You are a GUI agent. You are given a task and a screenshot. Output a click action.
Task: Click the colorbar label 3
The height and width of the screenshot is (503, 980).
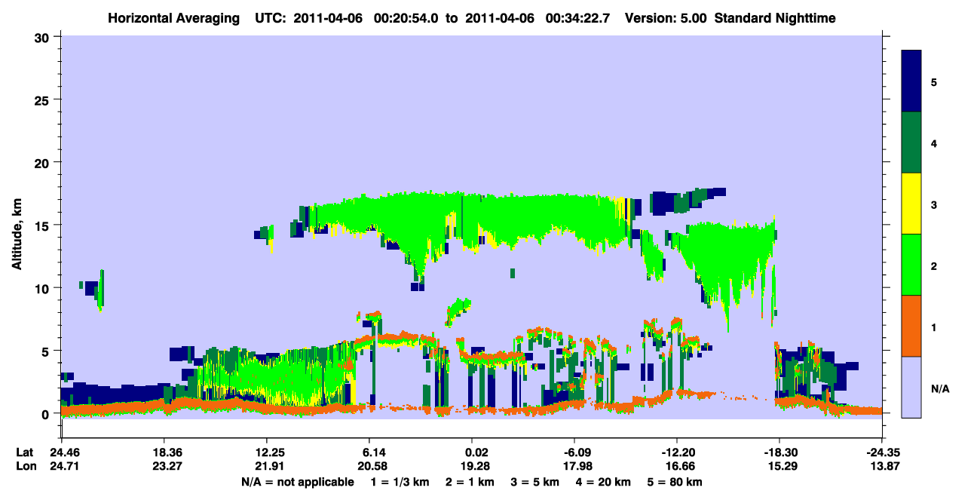(x=934, y=204)
